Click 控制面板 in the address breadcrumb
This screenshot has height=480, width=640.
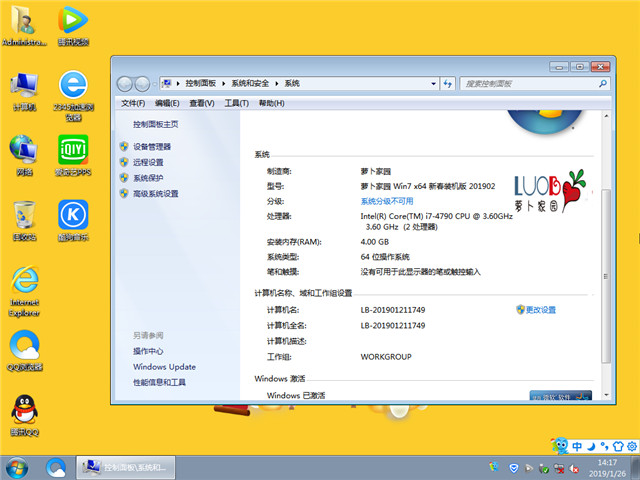[200, 83]
